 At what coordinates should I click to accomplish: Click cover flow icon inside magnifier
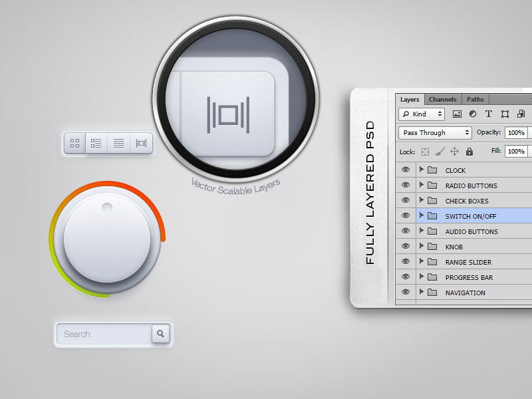click(x=228, y=115)
